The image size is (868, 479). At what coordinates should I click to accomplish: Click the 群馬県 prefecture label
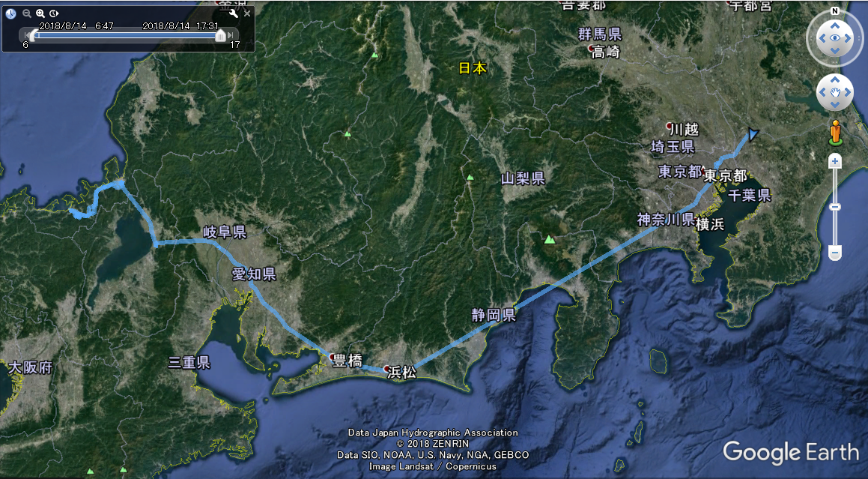point(600,34)
